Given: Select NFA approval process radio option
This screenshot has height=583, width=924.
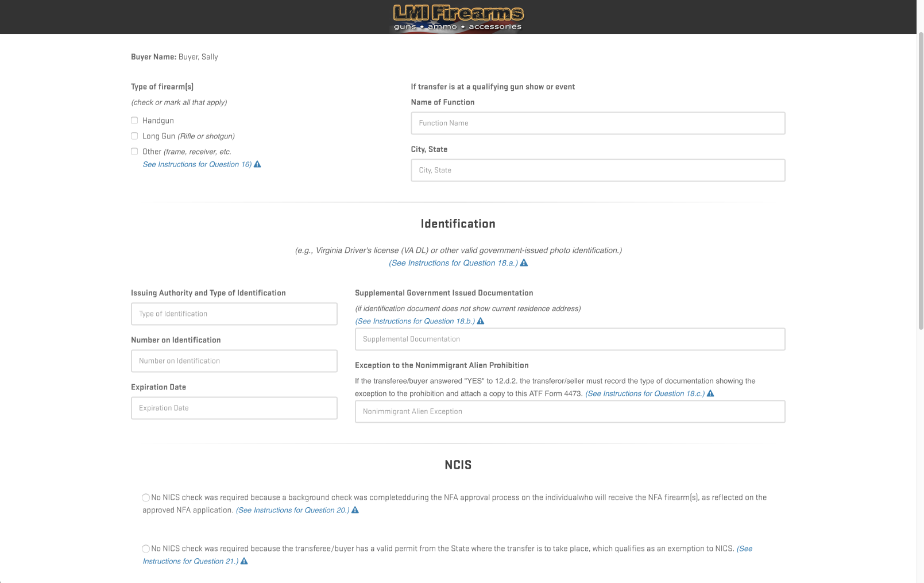Looking at the screenshot, I should tap(146, 498).
